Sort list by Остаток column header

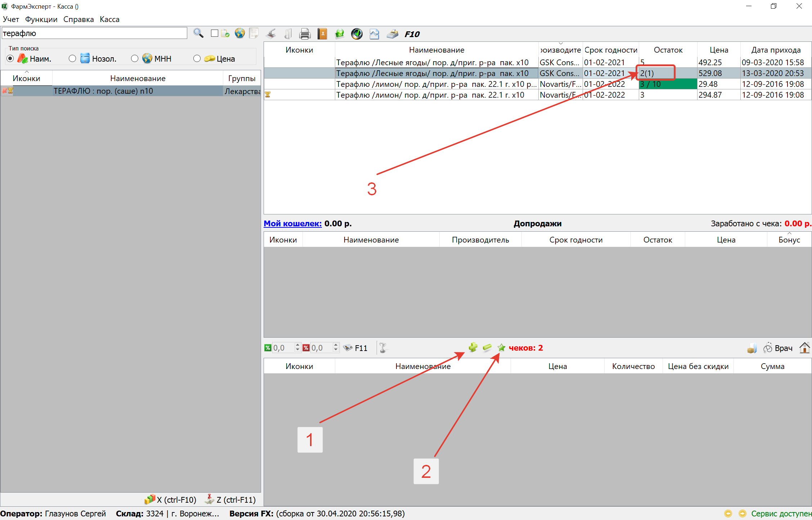click(x=668, y=50)
